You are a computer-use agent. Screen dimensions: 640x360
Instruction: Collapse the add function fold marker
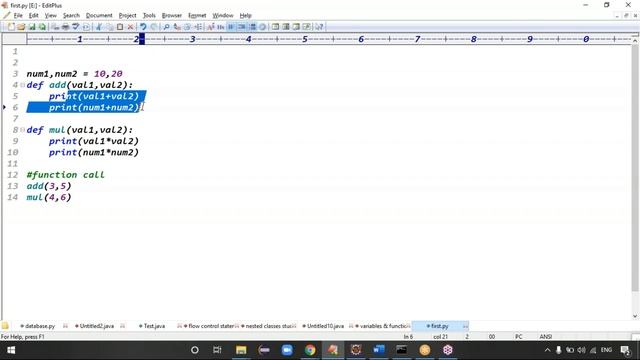22,85
